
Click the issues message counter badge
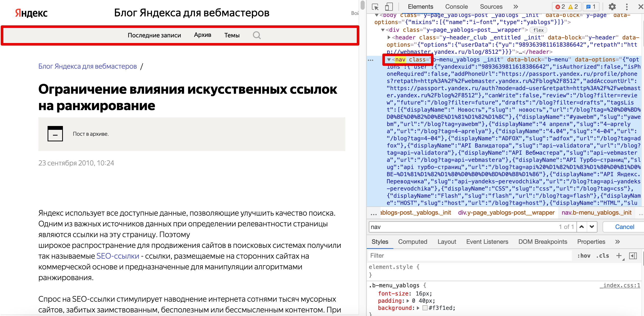point(591,7)
